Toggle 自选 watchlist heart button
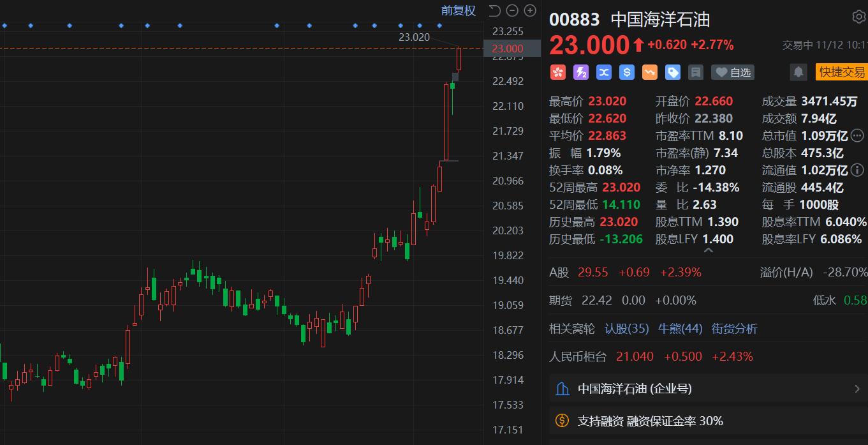This screenshot has height=445, width=868. click(x=733, y=72)
